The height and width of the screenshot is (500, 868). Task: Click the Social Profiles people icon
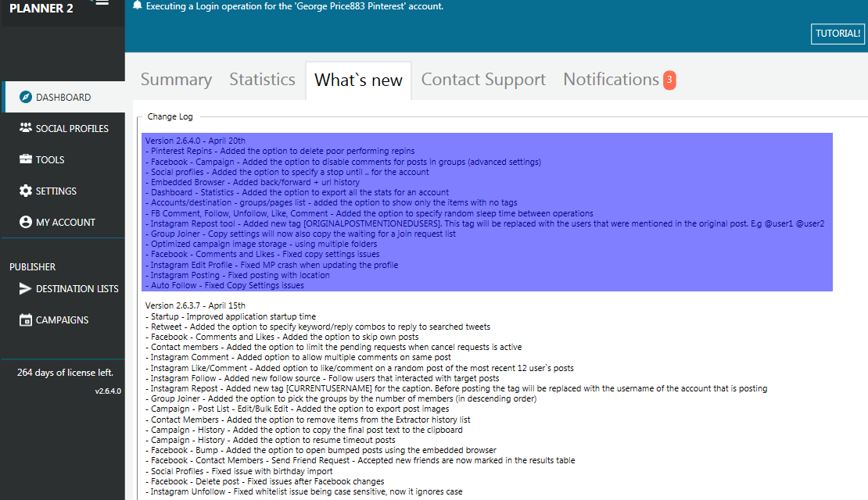coord(26,128)
